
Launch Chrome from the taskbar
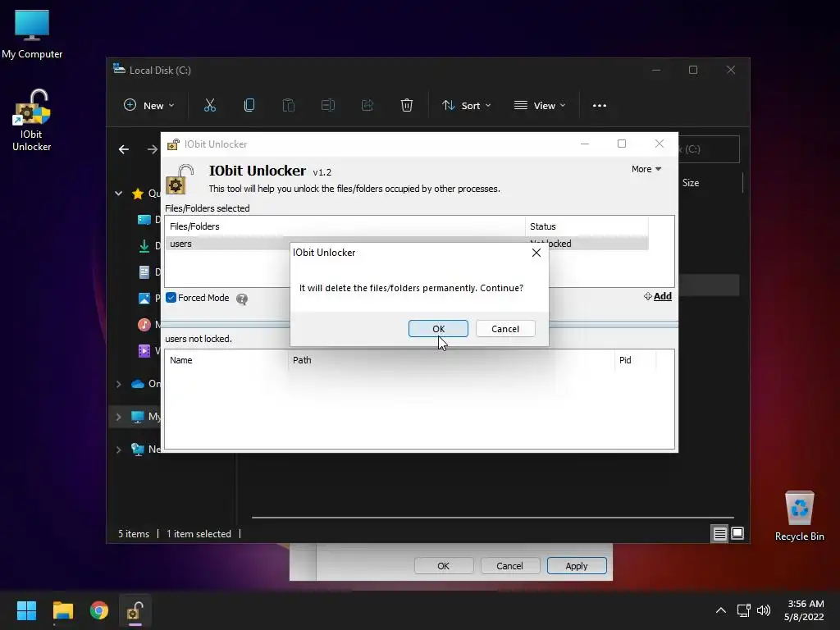(x=99, y=610)
